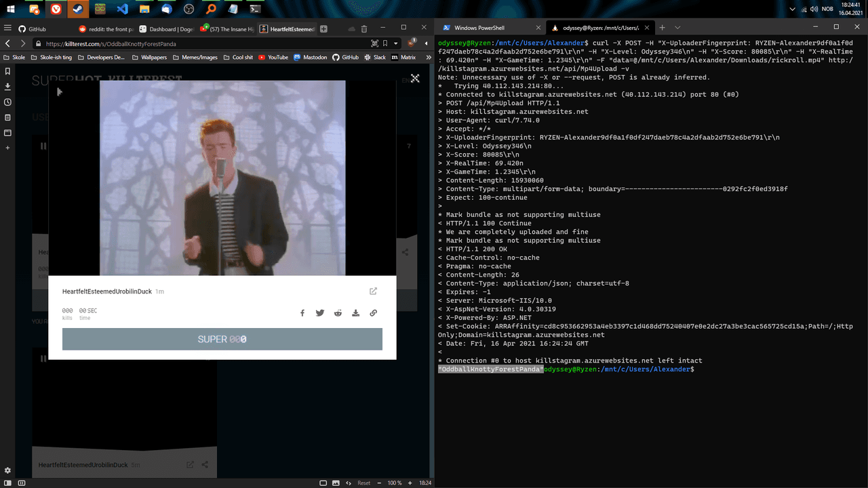Open the address bar history dropdown arrow

(x=395, y=43)
